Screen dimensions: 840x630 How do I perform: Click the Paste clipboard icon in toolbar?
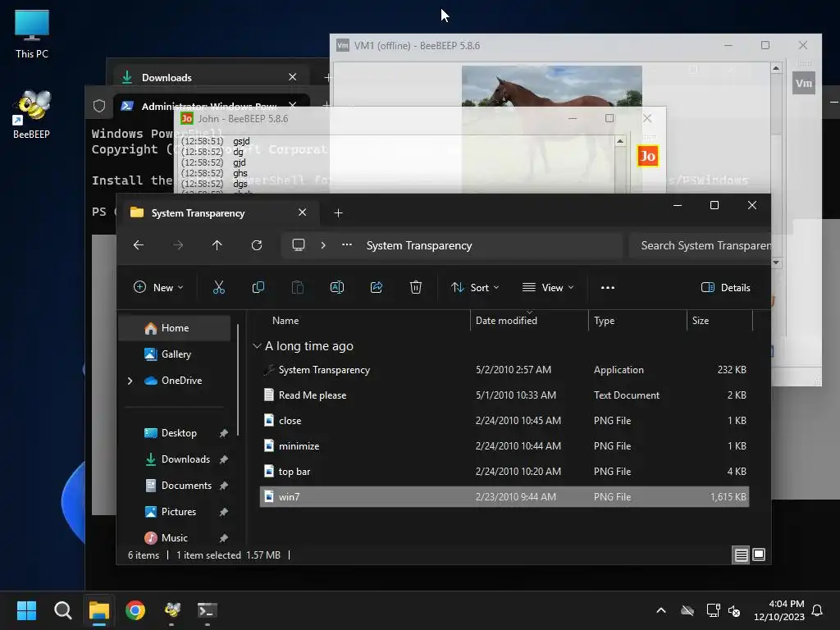(297, 288)
